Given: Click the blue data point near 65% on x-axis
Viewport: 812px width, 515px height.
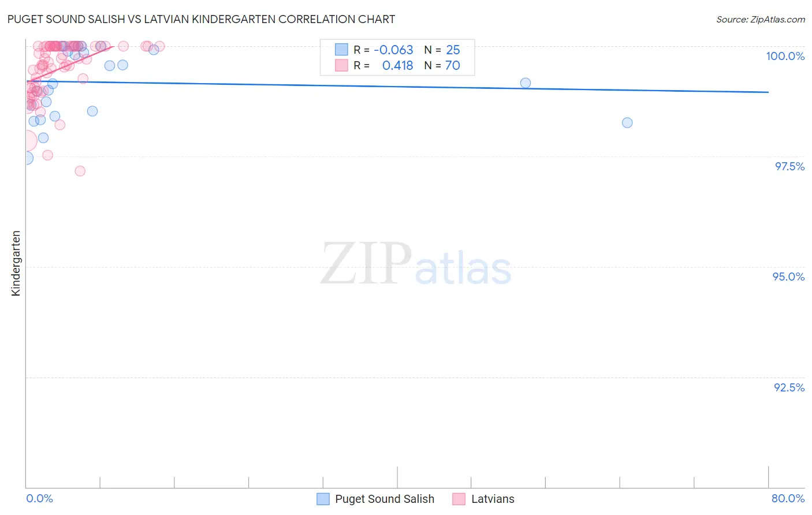Looking at the screenshot, I should pyautogui.click(x=627, y=122).
